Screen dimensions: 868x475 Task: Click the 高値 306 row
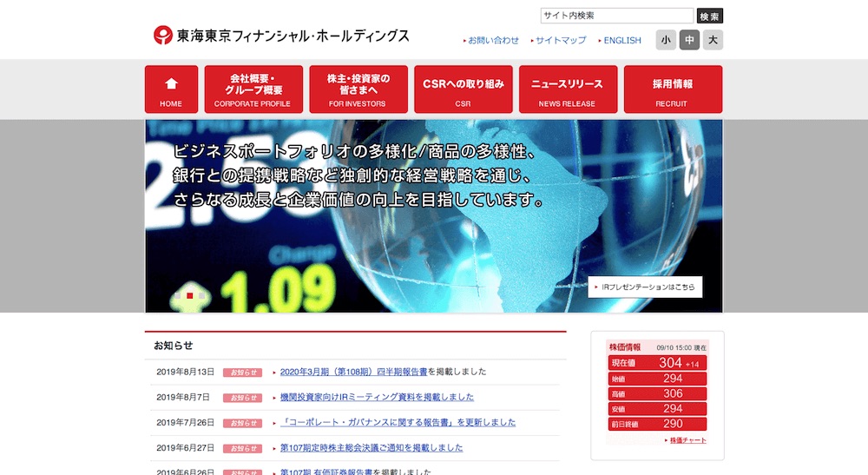click(657, 393)
